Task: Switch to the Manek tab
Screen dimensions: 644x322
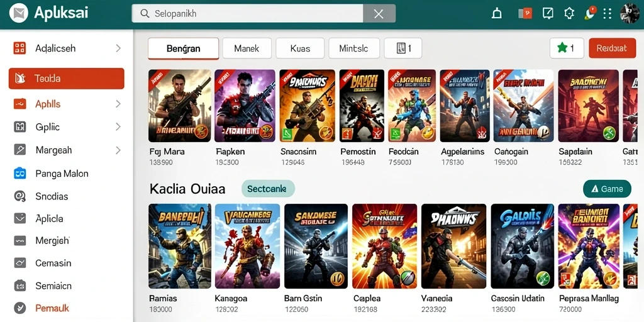Action: click(x=247, y=48)
